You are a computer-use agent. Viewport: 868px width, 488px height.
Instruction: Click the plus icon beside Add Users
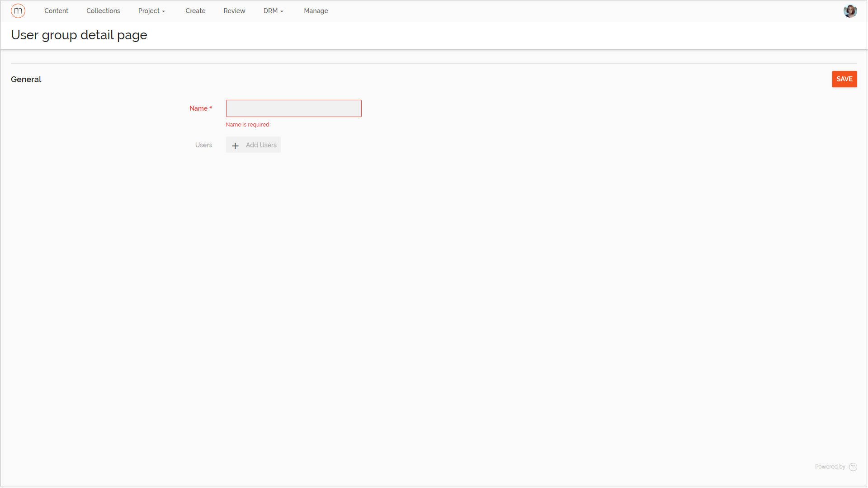point(235,145)
